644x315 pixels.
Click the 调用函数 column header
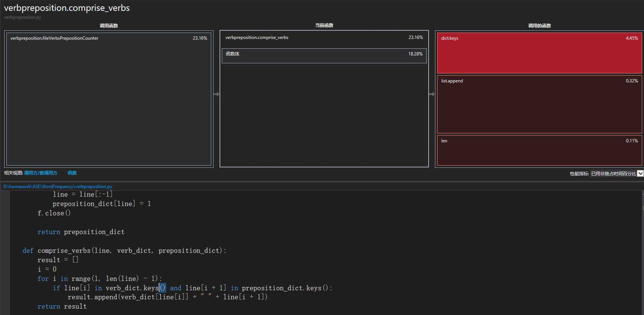click(109, 26)
